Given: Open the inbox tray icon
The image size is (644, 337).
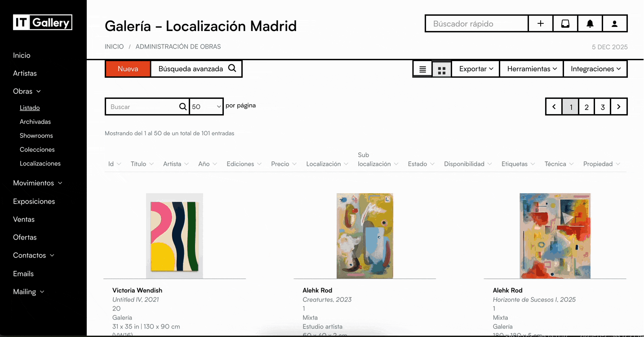Looking at the screenshot, I should click(x=565, y=24).
